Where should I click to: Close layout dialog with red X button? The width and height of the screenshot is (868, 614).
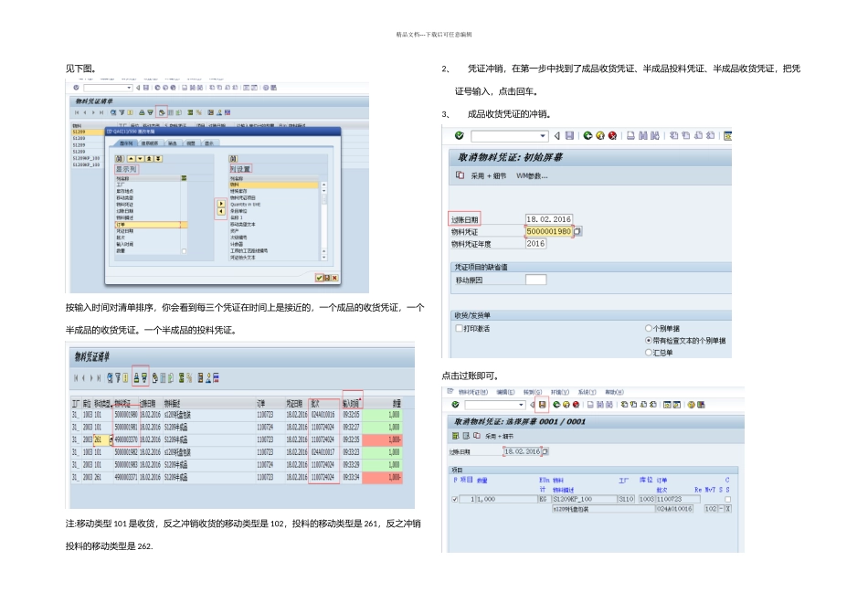(x=335, y=278)
